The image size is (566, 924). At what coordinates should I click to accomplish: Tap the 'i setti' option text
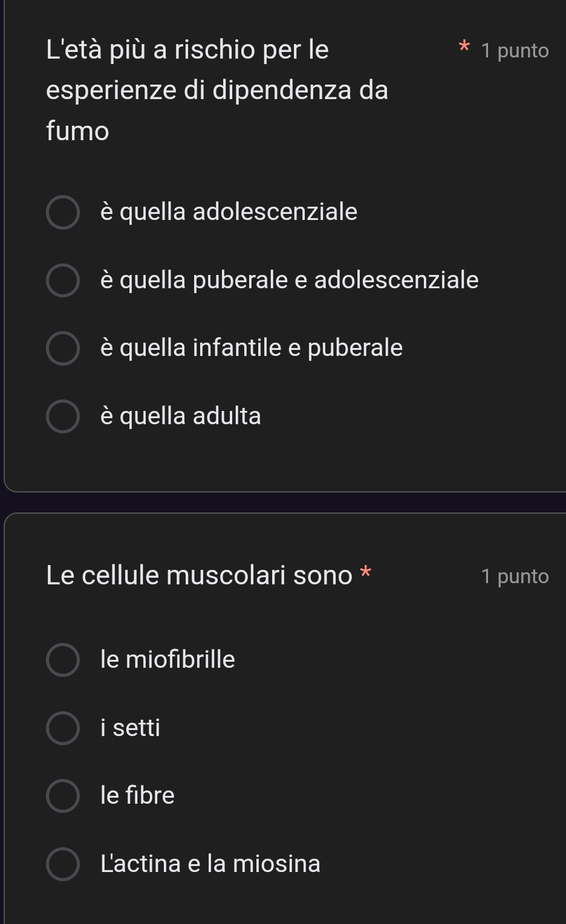130,727
